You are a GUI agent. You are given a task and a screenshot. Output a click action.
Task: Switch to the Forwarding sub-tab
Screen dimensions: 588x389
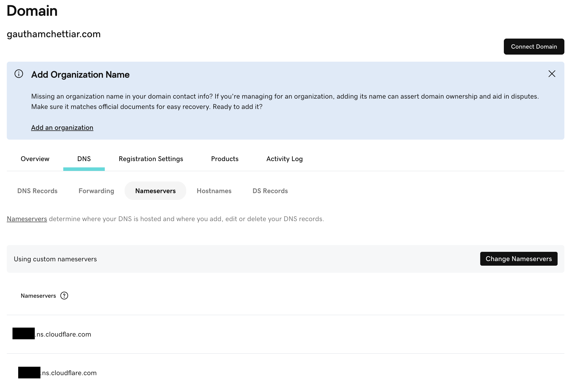(96, 191)
